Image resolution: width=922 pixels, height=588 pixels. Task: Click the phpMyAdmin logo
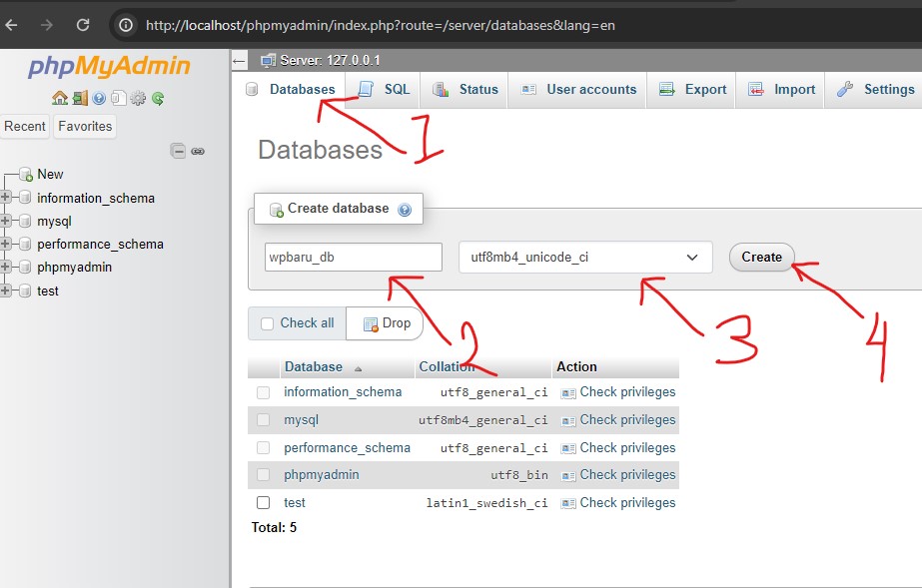(109, 66)
